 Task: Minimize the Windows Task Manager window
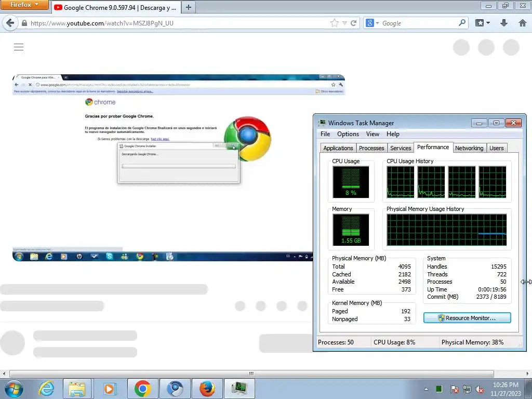tap(479, 123)
